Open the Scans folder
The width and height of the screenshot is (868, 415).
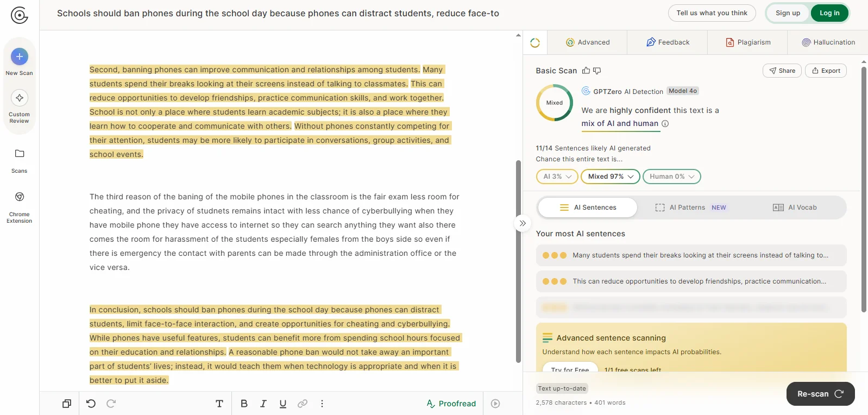[x=20, y=161]
